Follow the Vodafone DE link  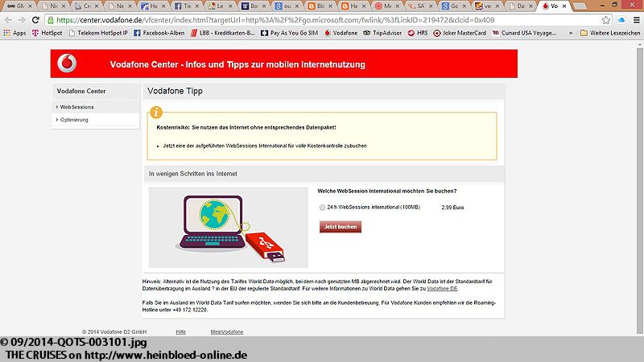click(442, 289)
